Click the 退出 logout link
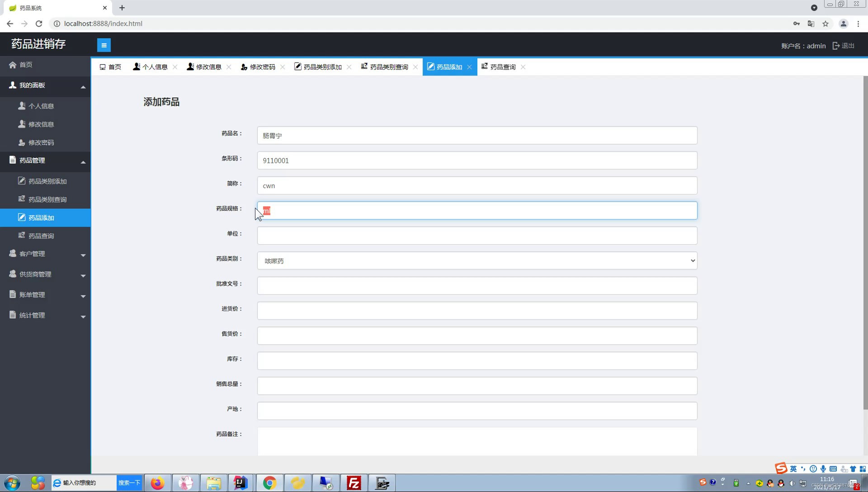The width and height of the screenshot is (868, 492). pyautogui.click(x=843, y=46)
